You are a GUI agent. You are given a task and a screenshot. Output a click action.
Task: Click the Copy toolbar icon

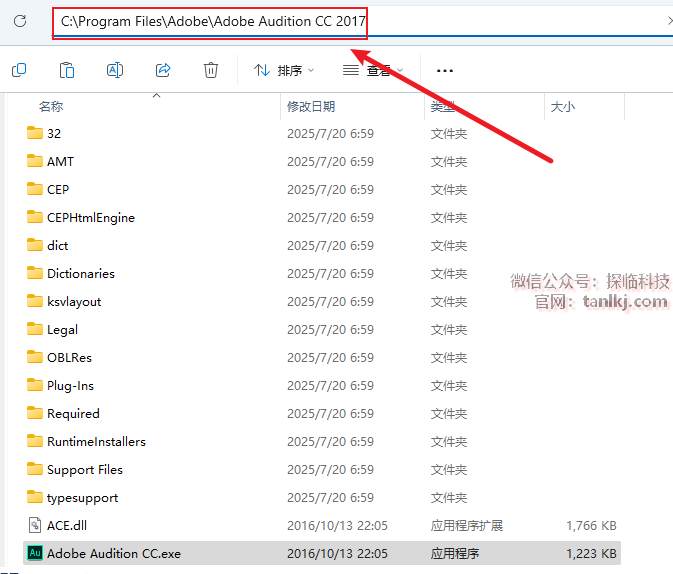tap(19, 70)
